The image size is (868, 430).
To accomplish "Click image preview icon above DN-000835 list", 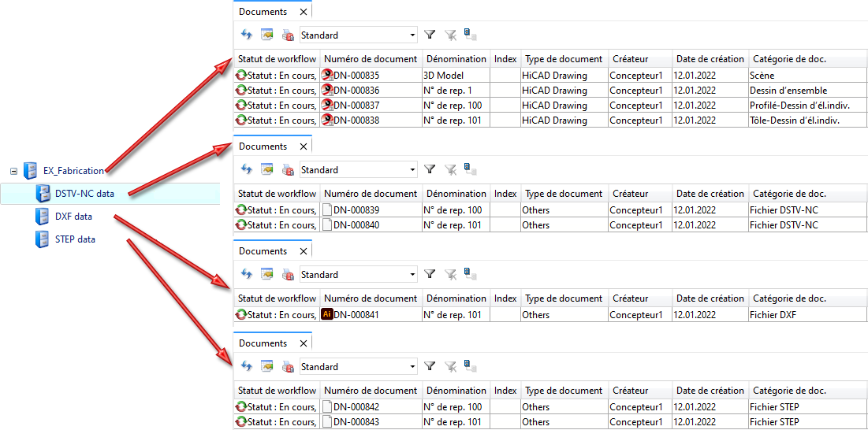I will point(267,35).
